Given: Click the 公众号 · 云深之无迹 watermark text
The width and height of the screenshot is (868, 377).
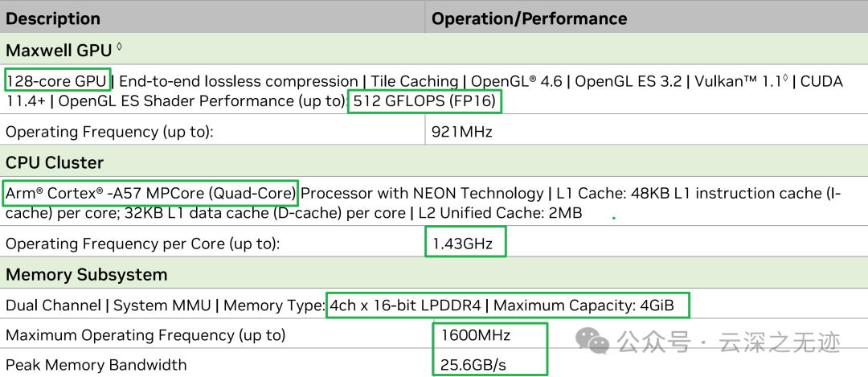Looking at the screenshot, I should click(727, 342).
